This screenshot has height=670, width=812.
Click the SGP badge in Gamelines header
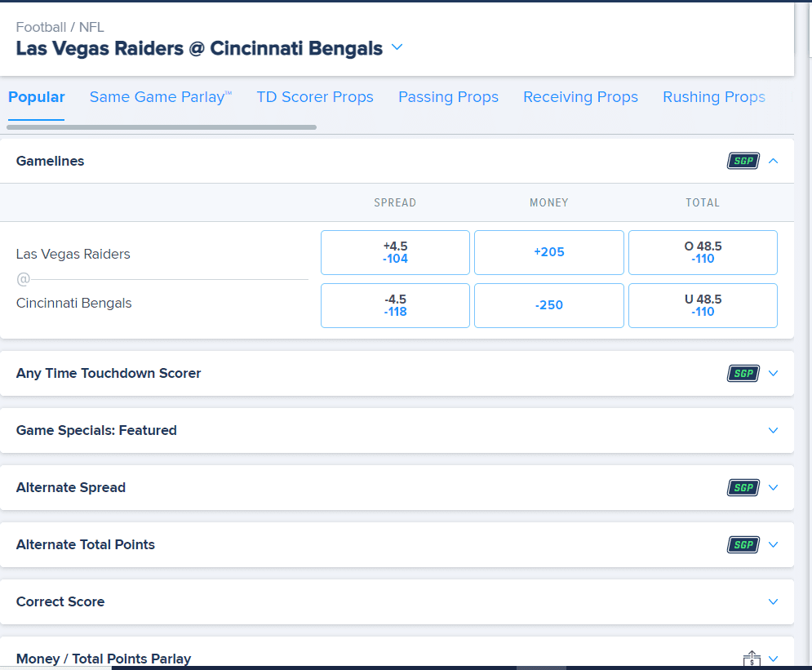pyautogui.click(x=743, y=161)
